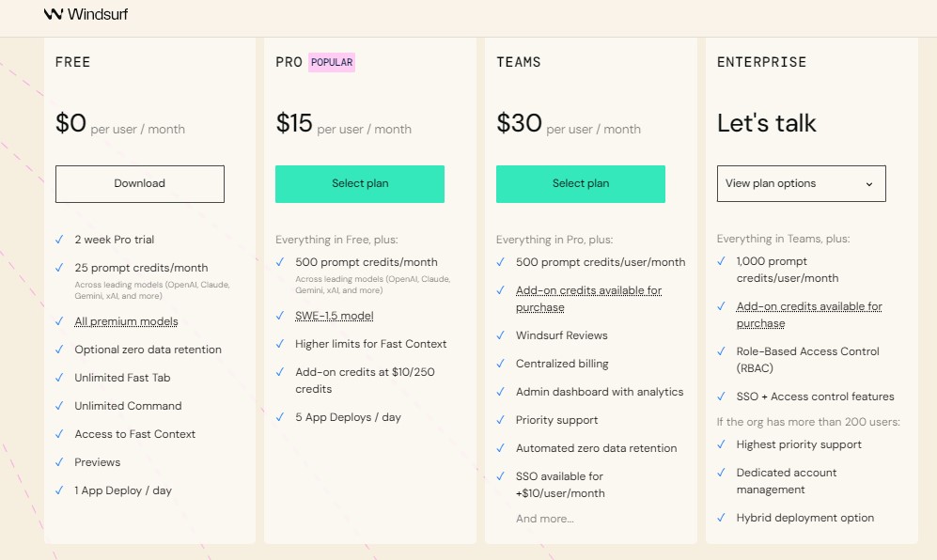Click chevron arrow in View plan options
Viewport: 937px width, 560px height.
[x=869, y=184]
